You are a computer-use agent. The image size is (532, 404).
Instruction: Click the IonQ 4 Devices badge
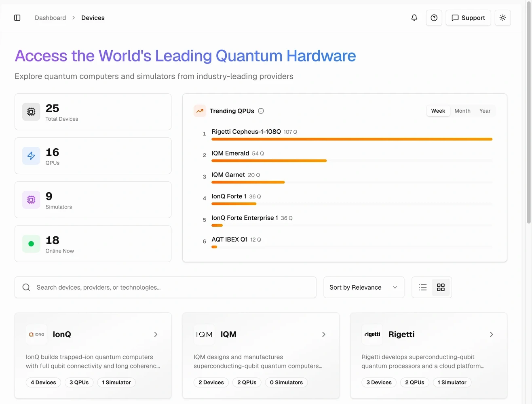tap(43, 383)
